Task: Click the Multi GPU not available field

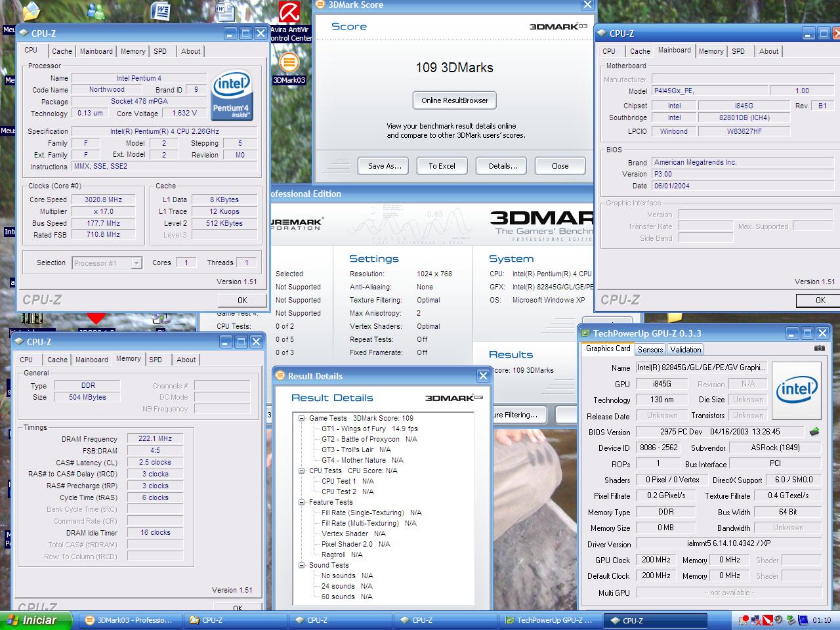Action: [x=728, y=592]
